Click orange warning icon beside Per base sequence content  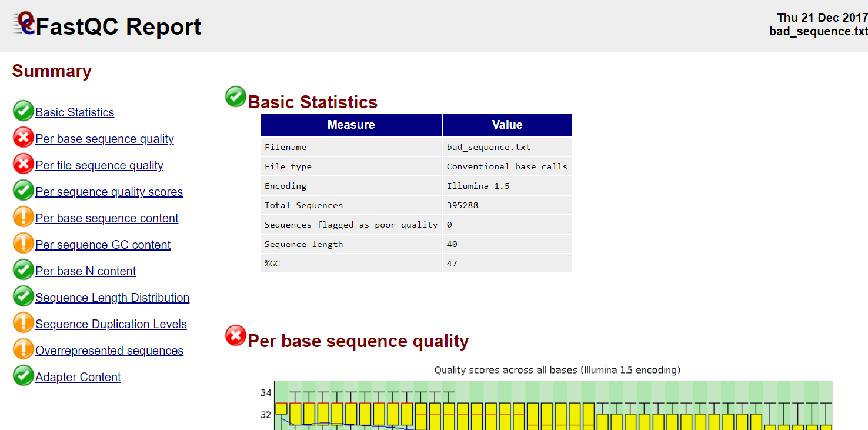(23, 216)
